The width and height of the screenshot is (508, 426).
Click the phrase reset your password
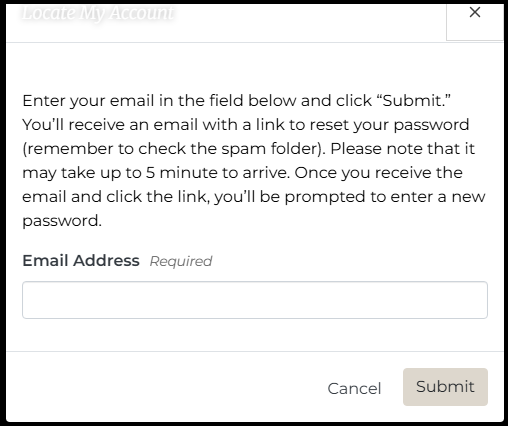pos(389,125)
